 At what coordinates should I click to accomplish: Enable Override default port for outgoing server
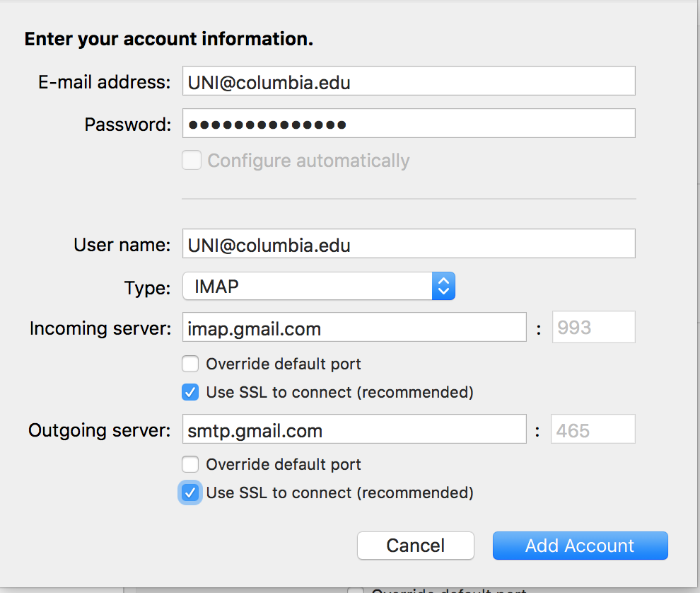click(190, 464)
